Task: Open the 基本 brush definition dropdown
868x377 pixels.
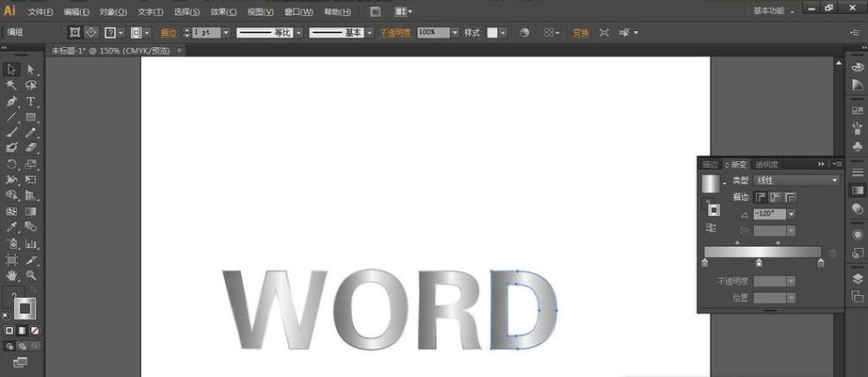Action: [x=369, y=33]
